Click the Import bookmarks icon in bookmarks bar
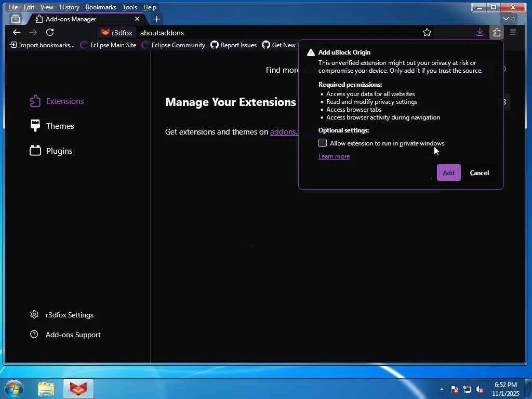532x399 pixels. click(x=13, y=45)
